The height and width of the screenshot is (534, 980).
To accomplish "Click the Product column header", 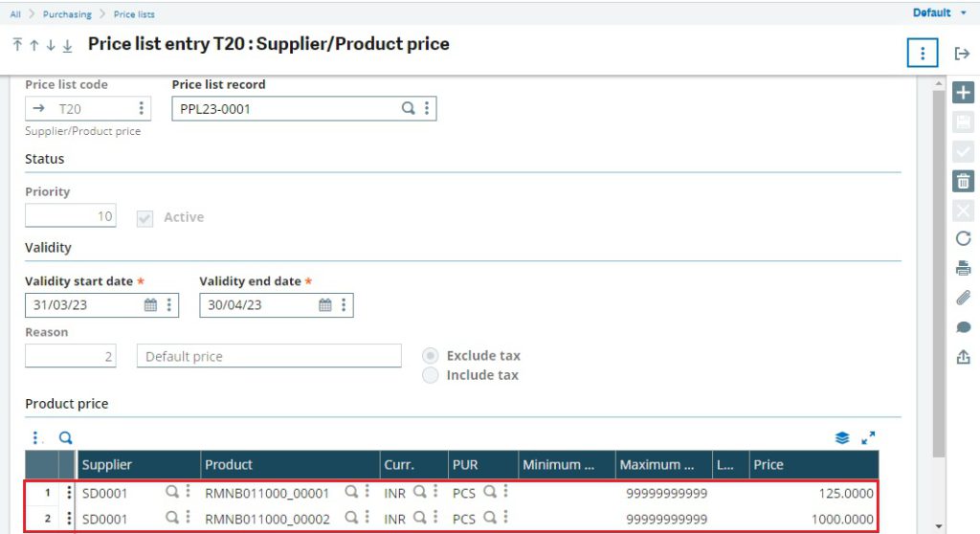I will [x=290, y=464].
